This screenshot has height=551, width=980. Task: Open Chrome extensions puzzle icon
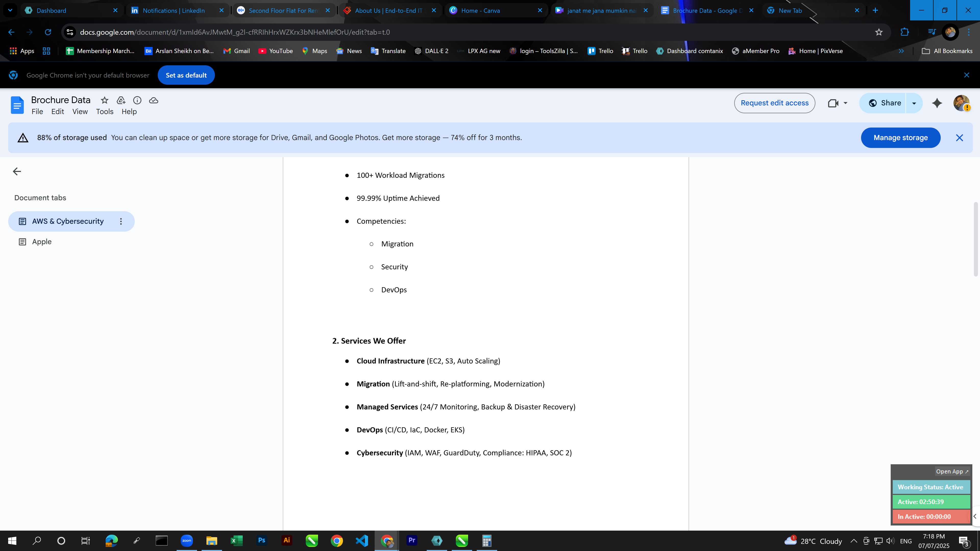click(905, 32)
